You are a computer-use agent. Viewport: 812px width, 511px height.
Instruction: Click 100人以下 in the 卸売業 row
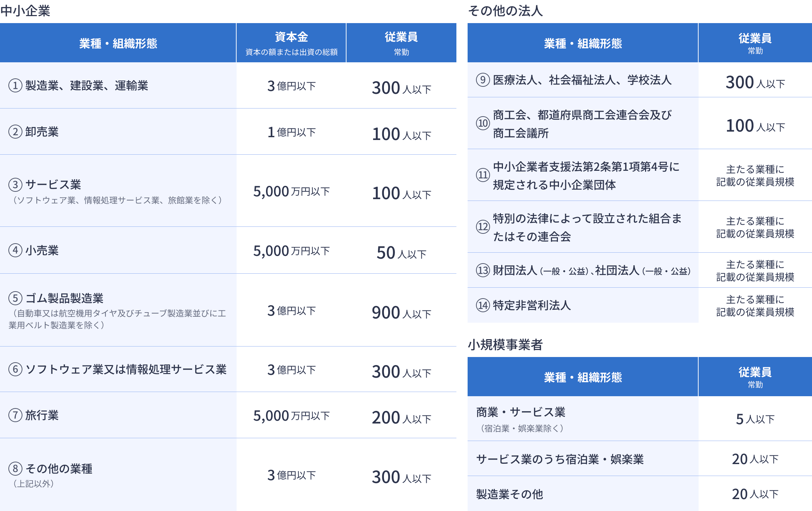coord(401,134)
